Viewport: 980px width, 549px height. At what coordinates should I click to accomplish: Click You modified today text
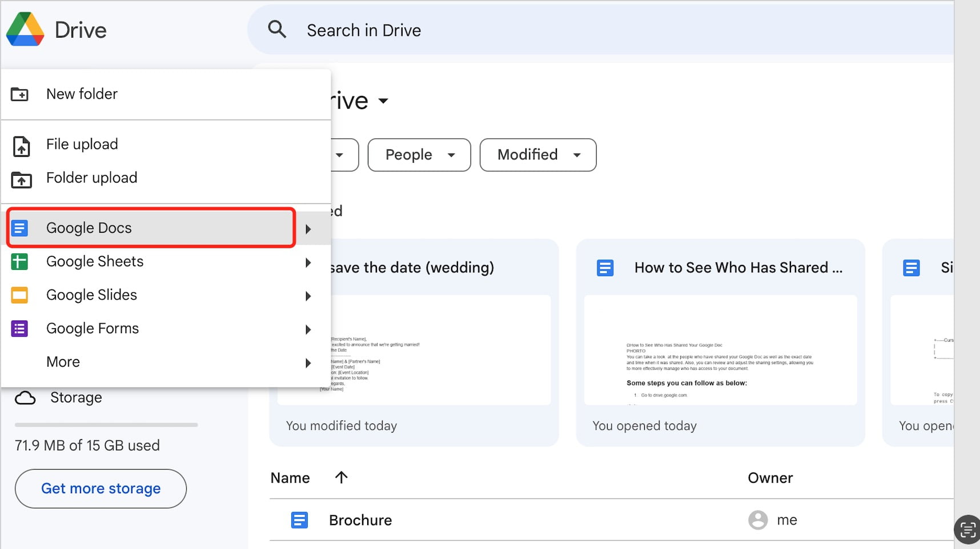point(342,426)
